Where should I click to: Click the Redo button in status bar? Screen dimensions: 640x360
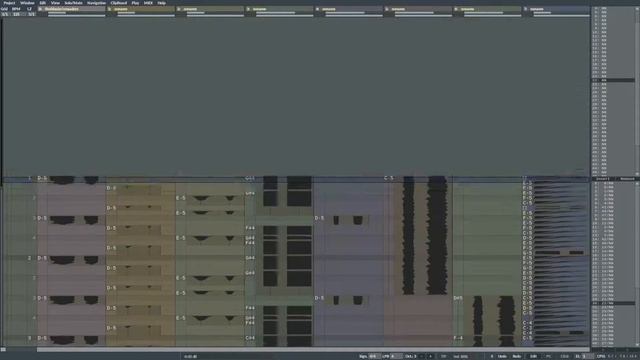(517, 356)
